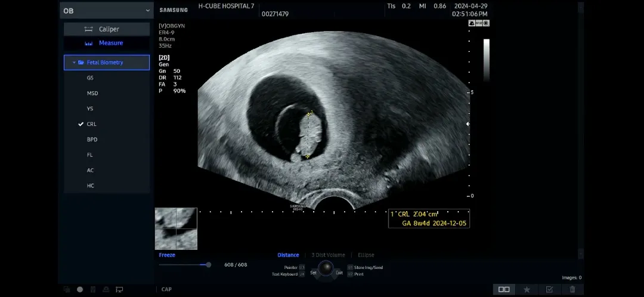Click the CAP indicator in status bar

[166, 290]
